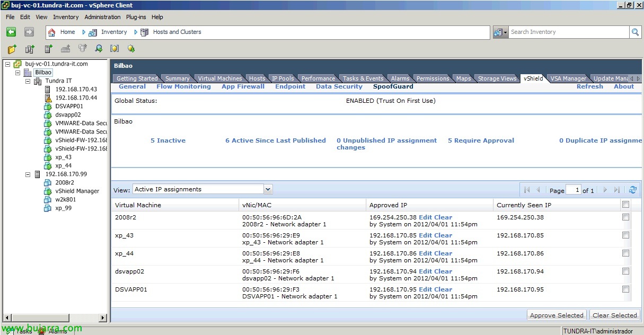644x335 pixels.
Task: Go to the first page of IP assignments
Action: pos(527,190)
